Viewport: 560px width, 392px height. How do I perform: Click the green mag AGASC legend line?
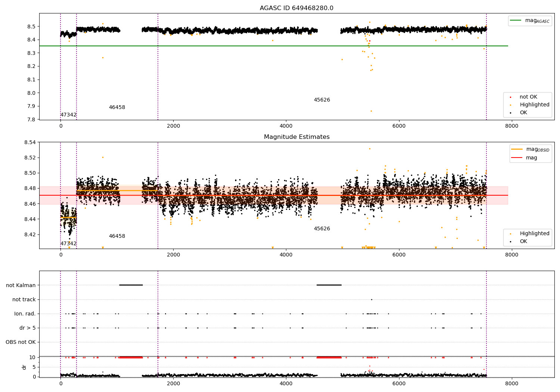pos(516,21)
